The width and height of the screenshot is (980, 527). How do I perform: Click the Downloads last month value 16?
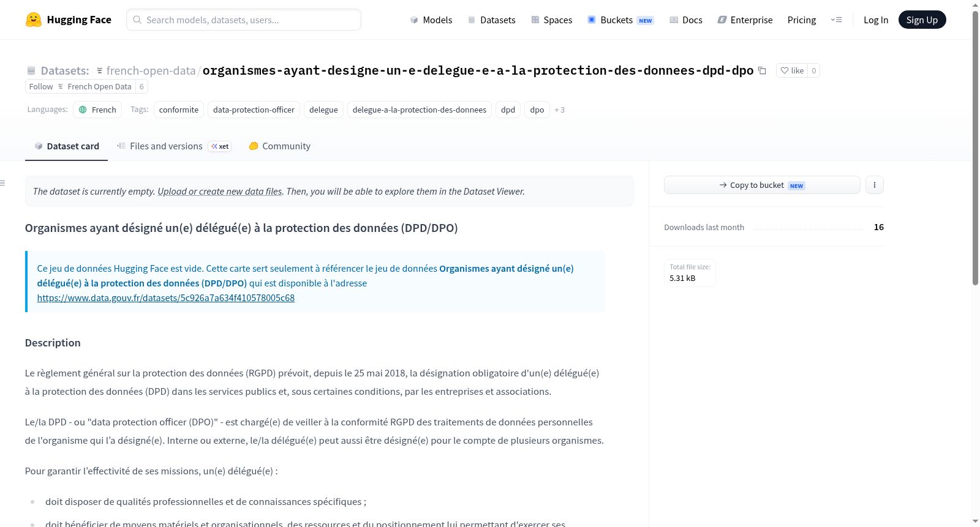tap(879, 227)
